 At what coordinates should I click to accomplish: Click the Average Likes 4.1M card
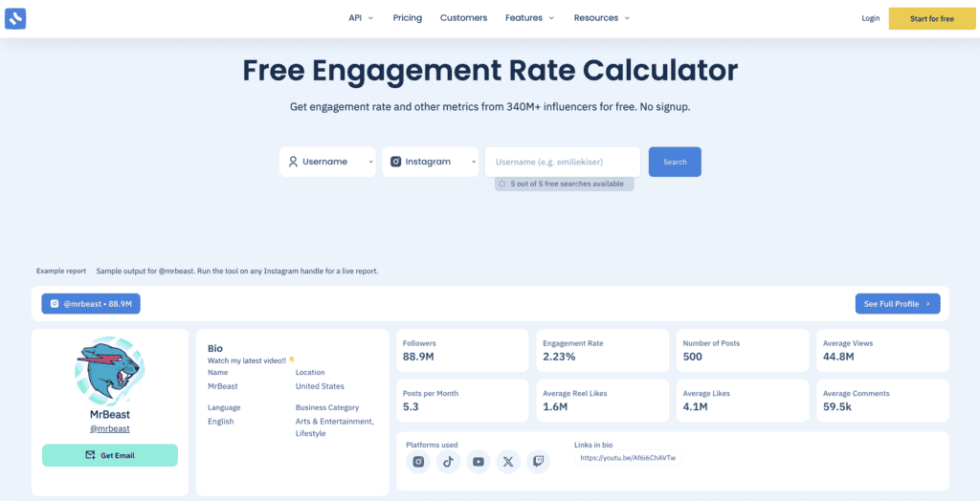tap(743, 401)
